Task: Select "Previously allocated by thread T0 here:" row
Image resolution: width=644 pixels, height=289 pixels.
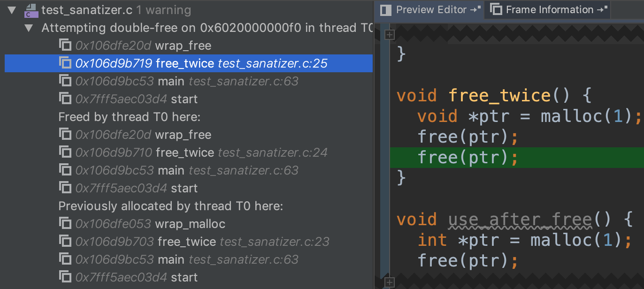Action: click(x=171, y=206)
